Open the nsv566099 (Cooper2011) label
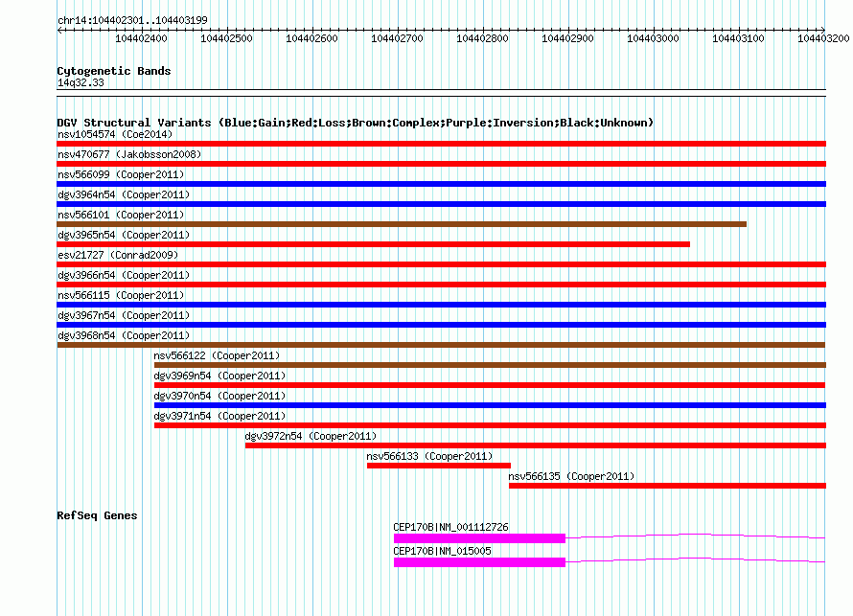853x616 pixels. tap(121, 174)
